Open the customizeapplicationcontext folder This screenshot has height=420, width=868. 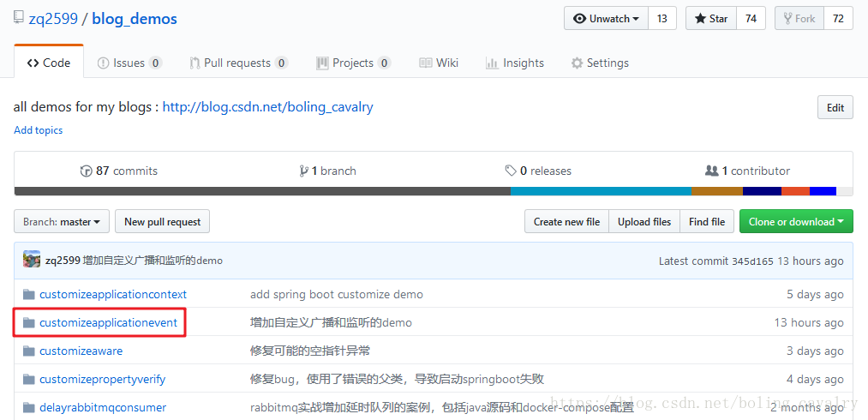113,294
